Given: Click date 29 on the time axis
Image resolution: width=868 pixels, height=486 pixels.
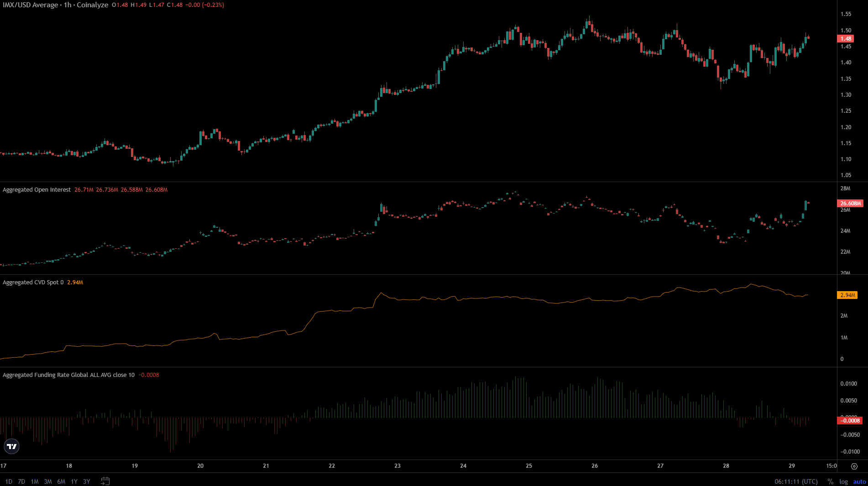Looking at the screenshot, I should 792,466.
